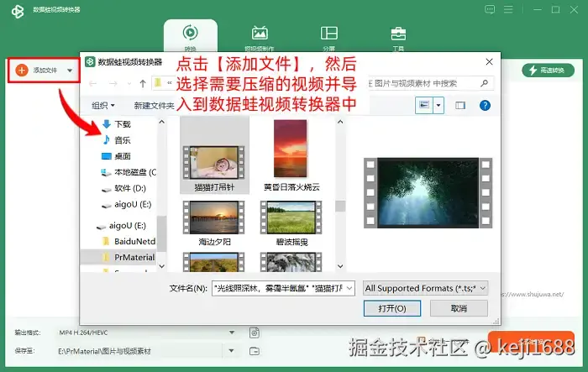588x372 pixels.
Task: Switch to the short video maker tab
Action: click(x=260, y=38)
